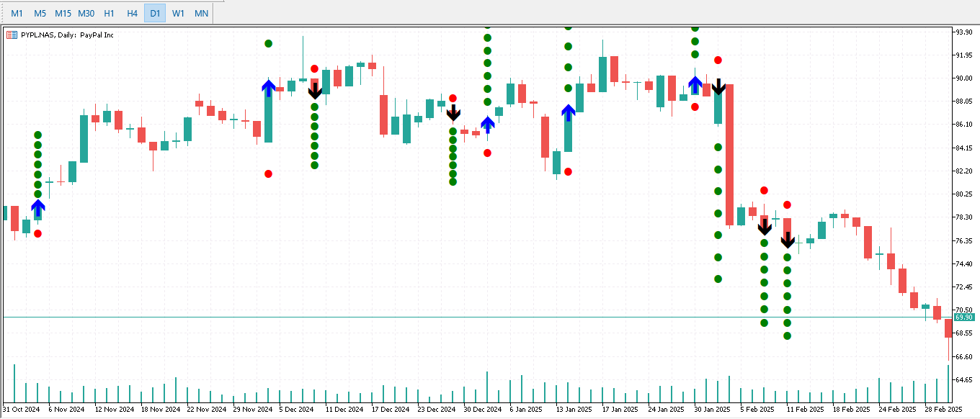
Task: Switch chart to M1 timeframe
Action: point(17,13)
